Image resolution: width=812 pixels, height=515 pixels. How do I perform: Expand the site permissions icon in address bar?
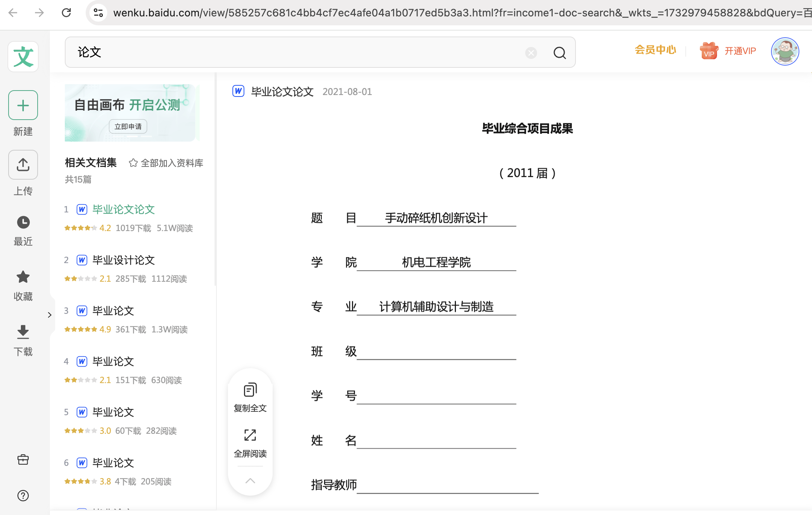click(x=98, y=12)
